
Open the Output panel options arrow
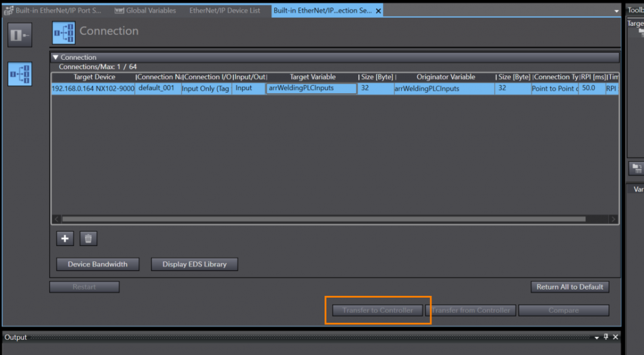click(x=596, y=337)
